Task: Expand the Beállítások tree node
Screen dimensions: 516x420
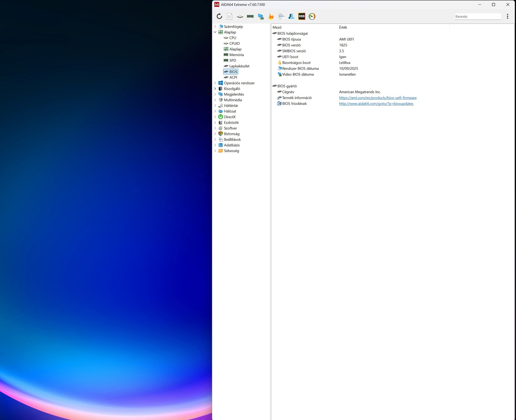Action: click(x=215, y=140)
